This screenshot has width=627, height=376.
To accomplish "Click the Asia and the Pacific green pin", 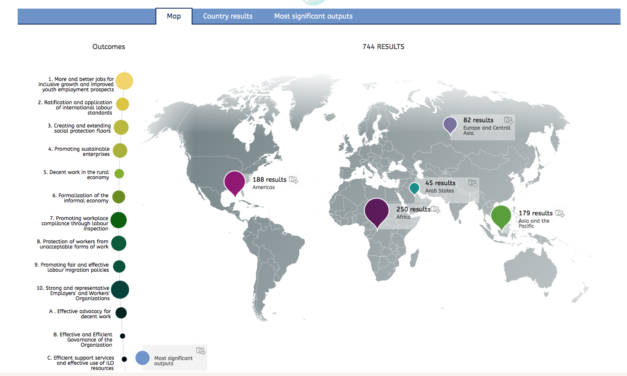I will [x=501, y=217].
